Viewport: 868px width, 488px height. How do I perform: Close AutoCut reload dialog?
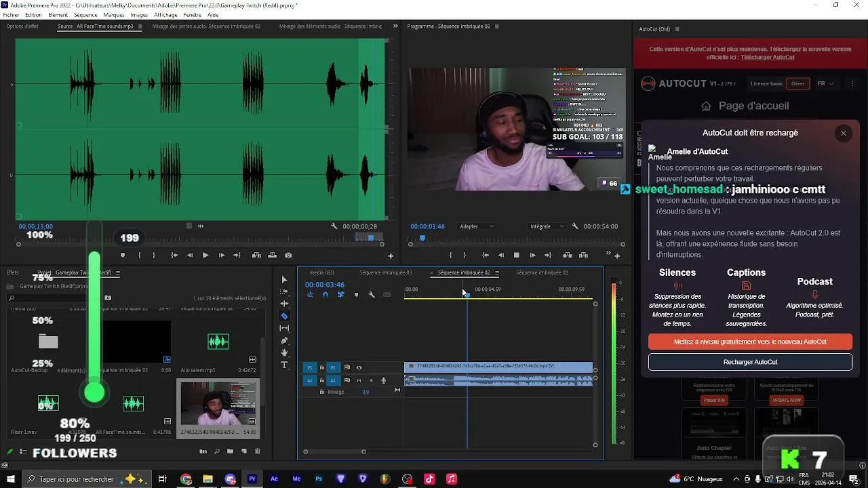click(844, 133)
